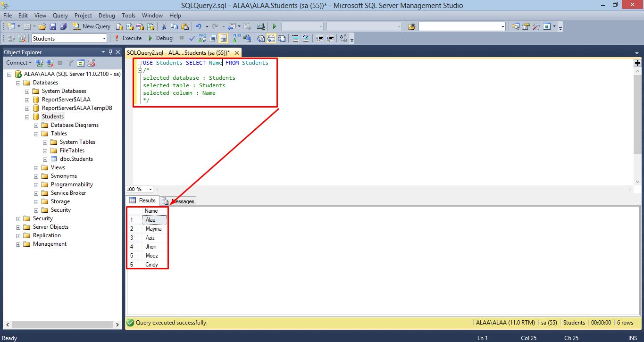Viewport: 644px width, 342px height.
Task: Open File using the folder icon
Action: pyautogui.click(x=42, y=26)
